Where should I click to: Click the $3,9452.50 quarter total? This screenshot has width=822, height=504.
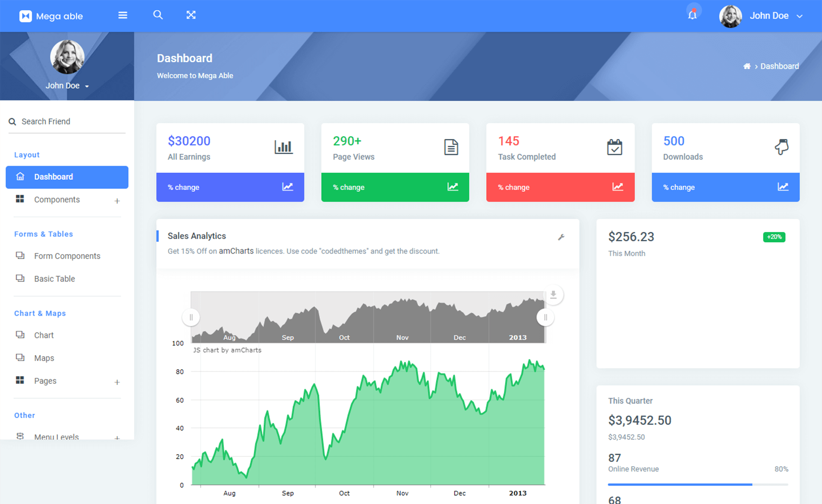640,421
